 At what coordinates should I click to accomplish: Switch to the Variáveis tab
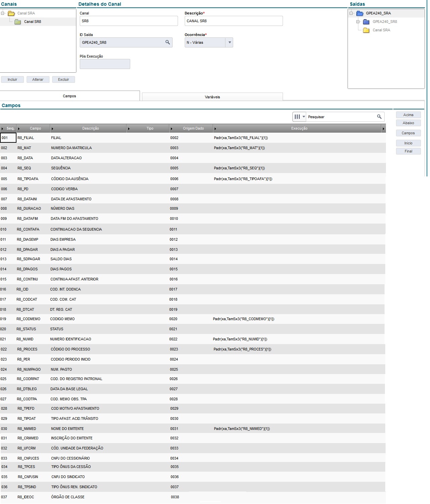(x=212, y=97)
